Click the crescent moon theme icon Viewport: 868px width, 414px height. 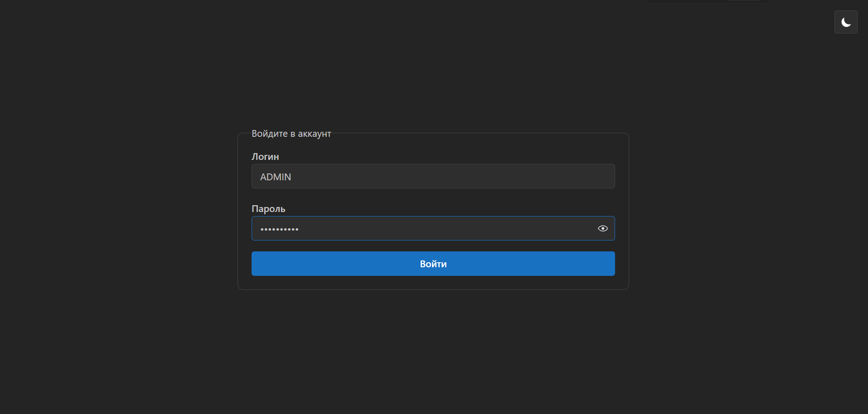pos(846,22)
